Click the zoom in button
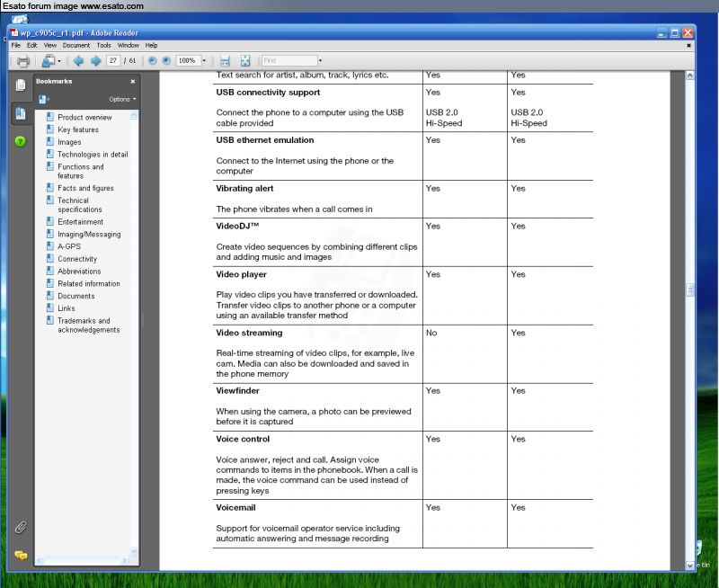The image size is (719, 588). click(x=166, y=60)
